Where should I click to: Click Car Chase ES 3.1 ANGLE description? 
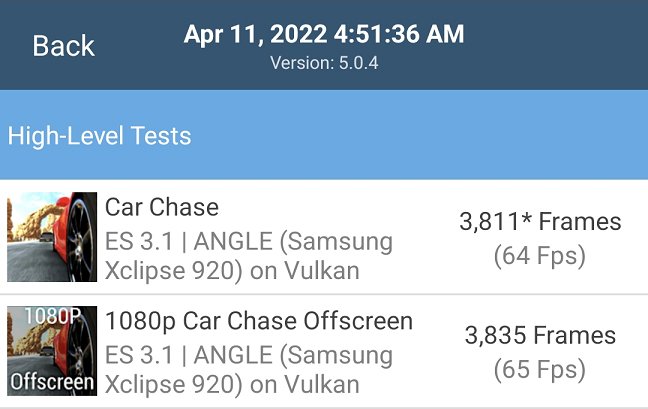coord(249,256)
